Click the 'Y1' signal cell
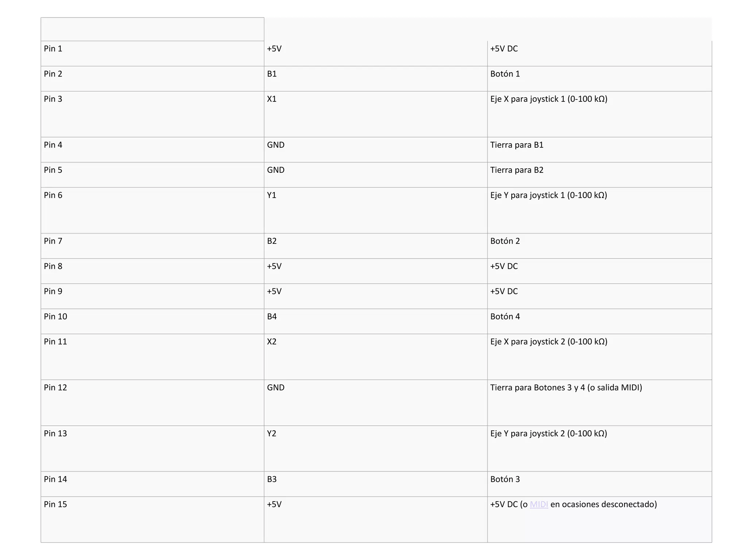 coord(272,195)
